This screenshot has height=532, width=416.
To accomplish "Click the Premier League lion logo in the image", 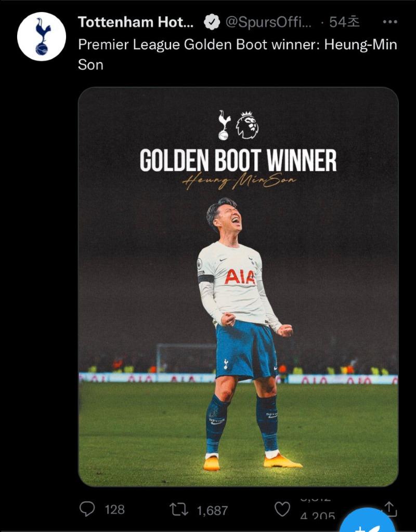I will point(247,125).
